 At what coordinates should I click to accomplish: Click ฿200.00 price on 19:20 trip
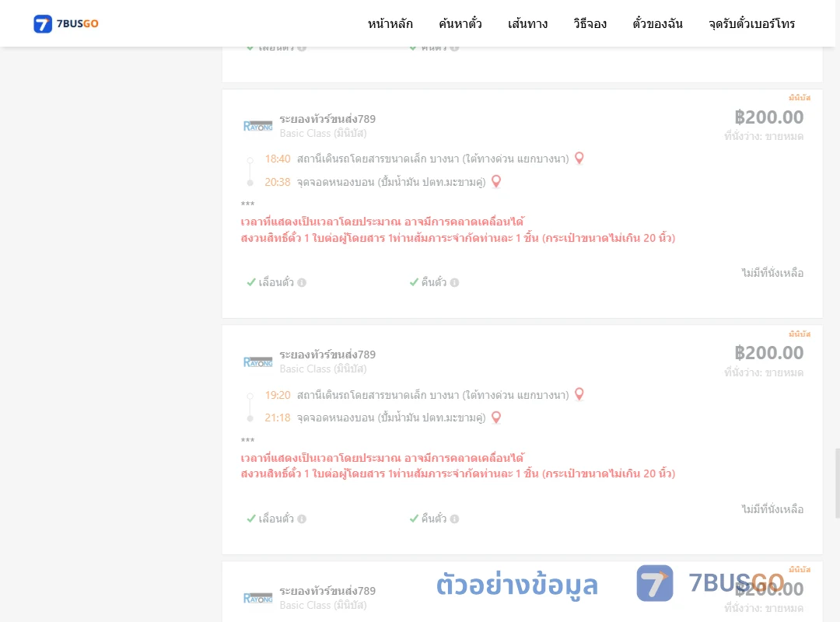[768, 352]
